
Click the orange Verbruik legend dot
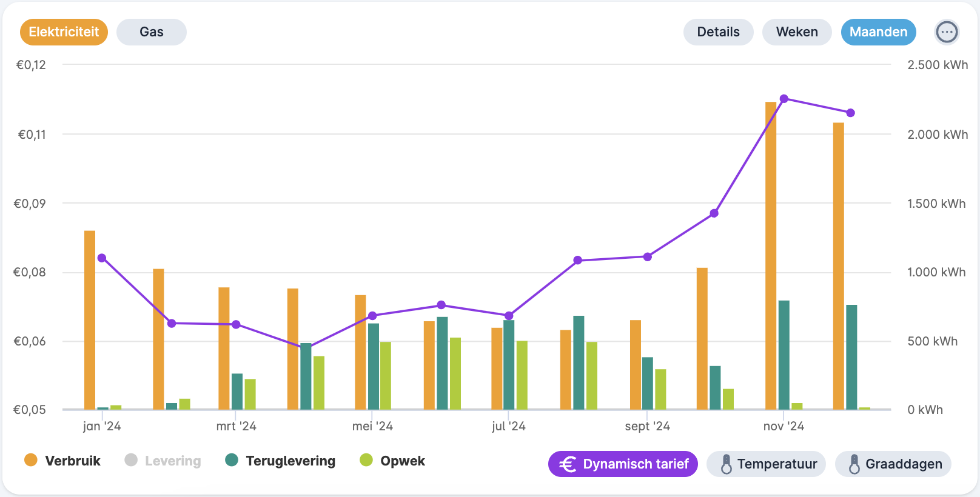click(30, 460)
